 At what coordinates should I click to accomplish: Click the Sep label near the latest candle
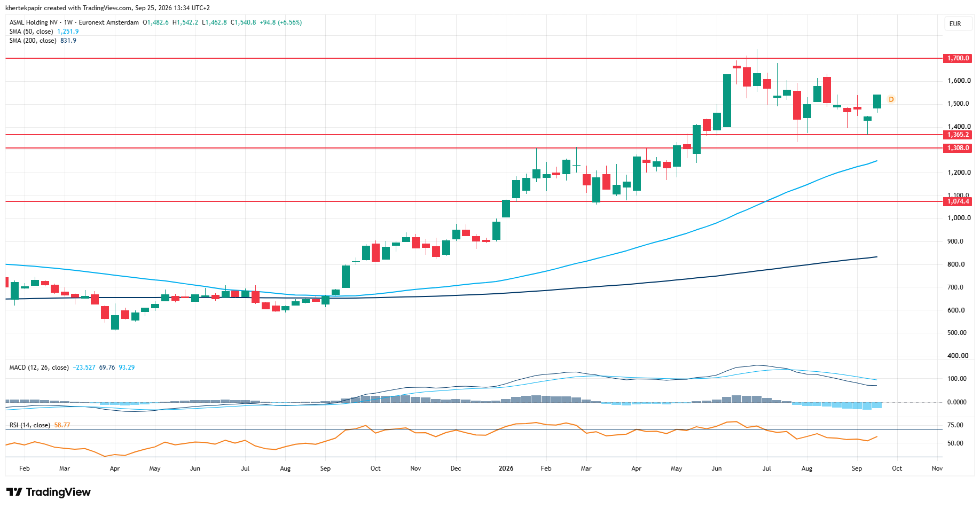coord(857,468)
